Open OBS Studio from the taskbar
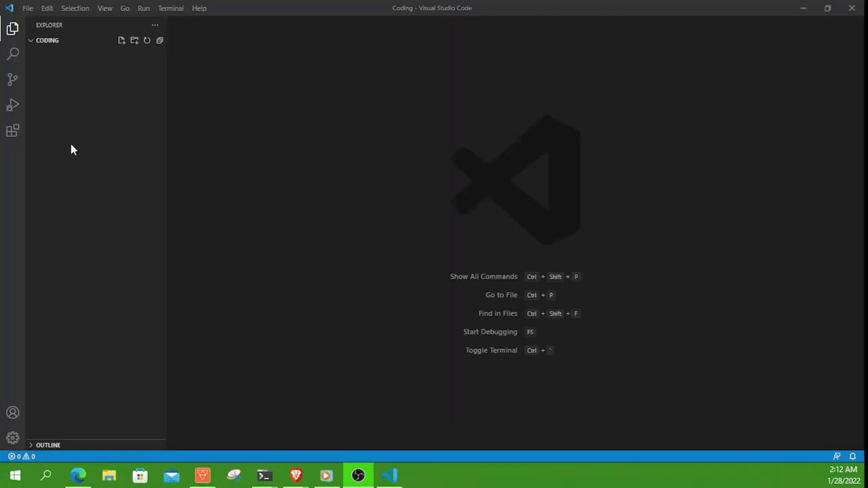The height and width of the screenshot is (488, 868). pyautogui.click(x=358, y=475)
